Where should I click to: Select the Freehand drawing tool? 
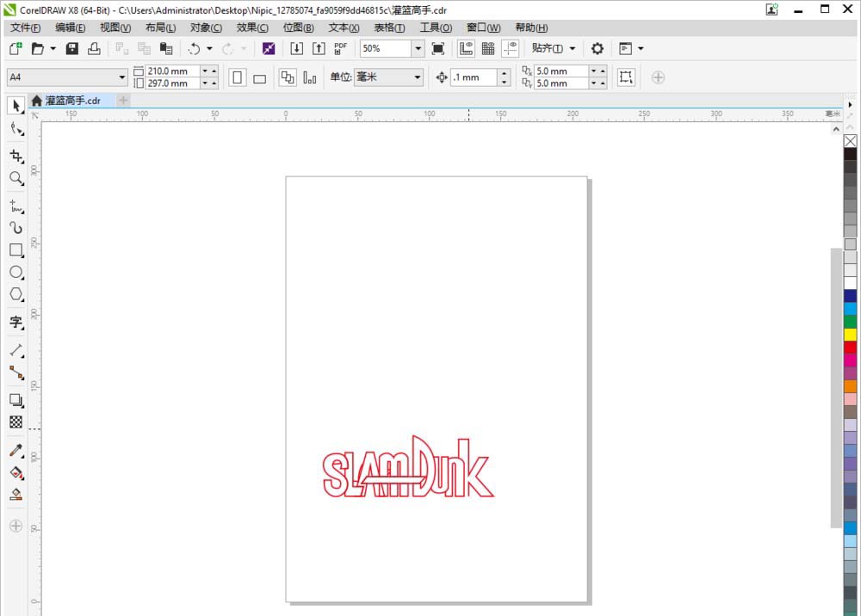coord(15,206)
